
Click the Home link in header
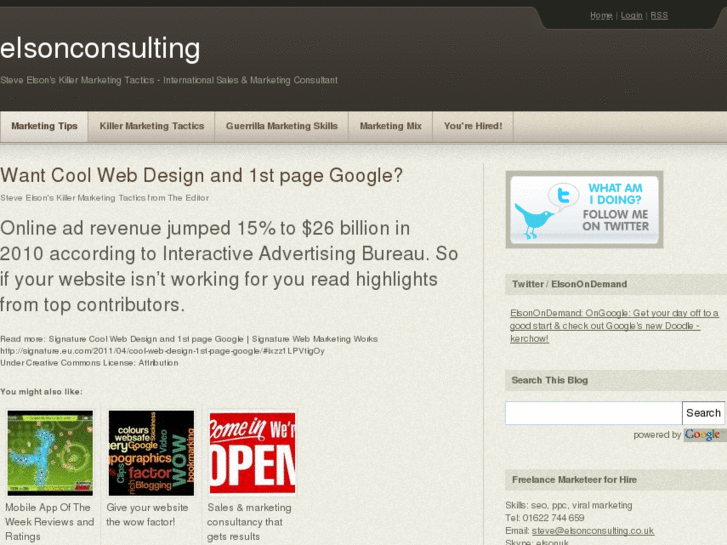tap(601, 15)
